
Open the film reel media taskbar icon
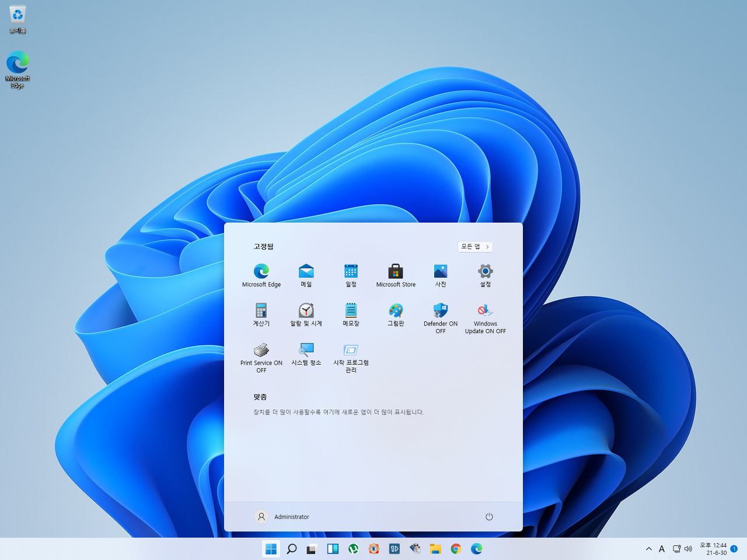click(x=415, y=549)
